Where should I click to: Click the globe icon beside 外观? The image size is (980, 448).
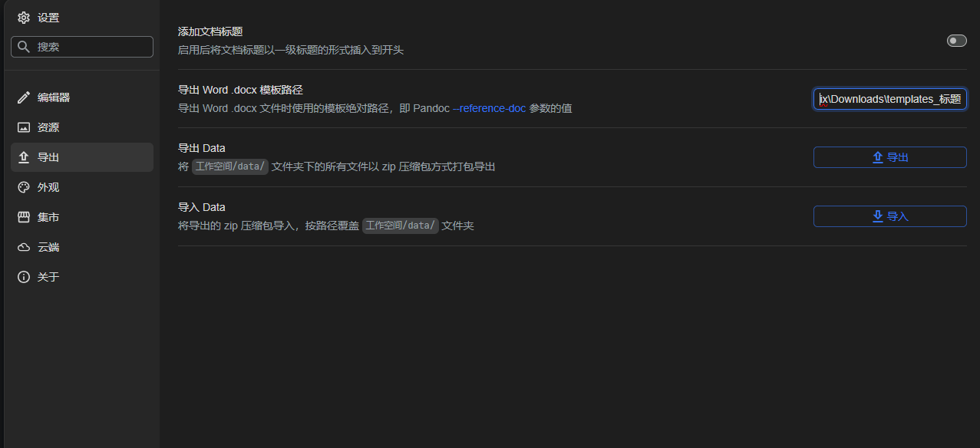click(x=24, y=186)
